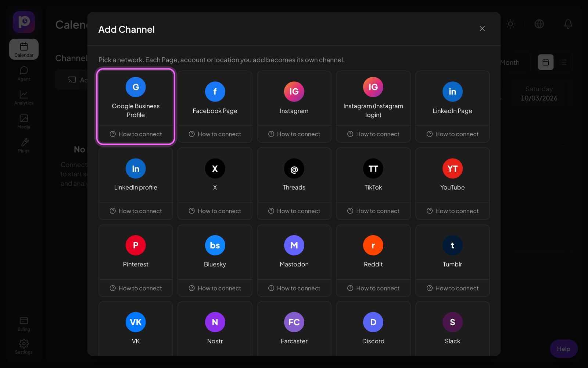Pick the YouTube channel icon
Viewport: 588px width, 368px height.
coord(452,169)
